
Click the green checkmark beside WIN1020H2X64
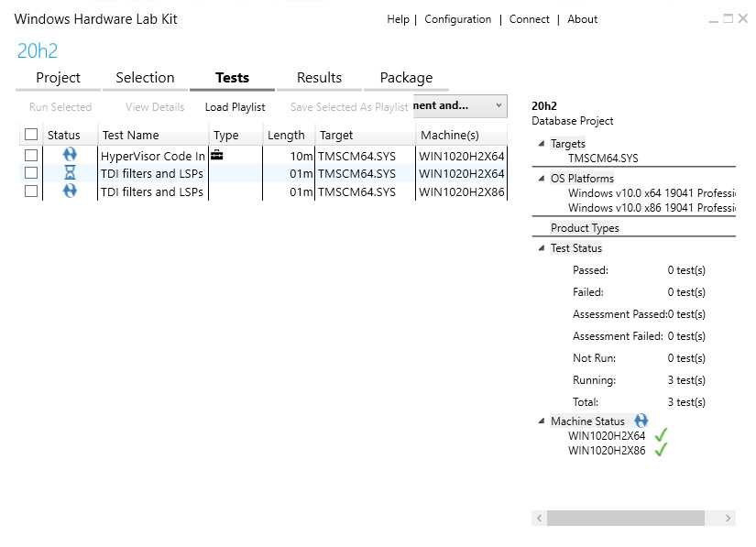coord(661,434)
